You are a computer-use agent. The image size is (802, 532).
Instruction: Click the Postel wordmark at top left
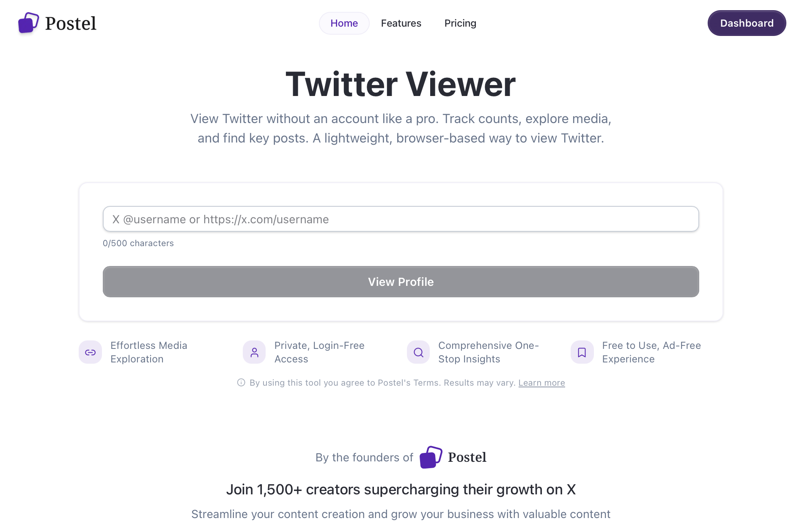(x=70, y=23)
